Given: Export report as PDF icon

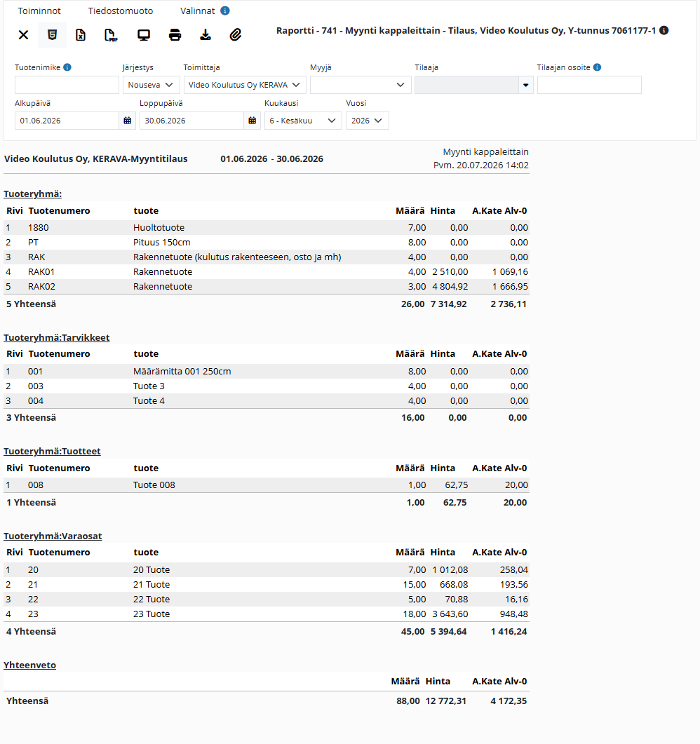Looking at the screenshot, I should point(111,34).
